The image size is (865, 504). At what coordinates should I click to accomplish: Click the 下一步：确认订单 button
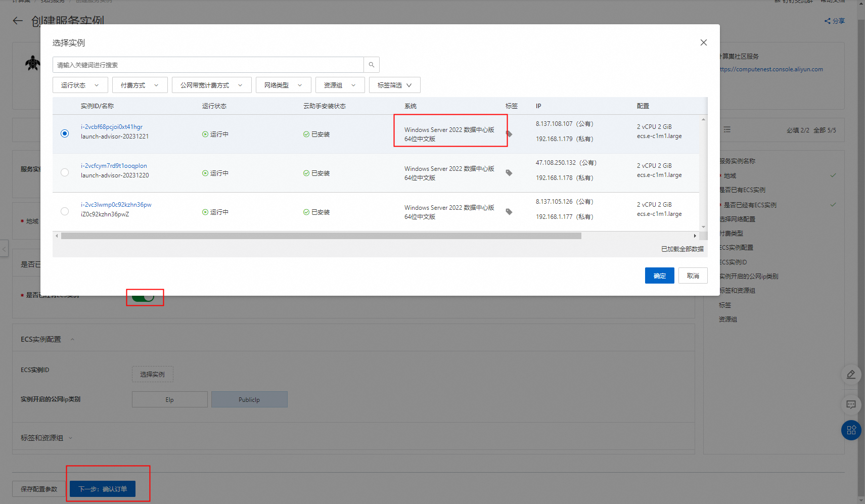tap(103, 489)
